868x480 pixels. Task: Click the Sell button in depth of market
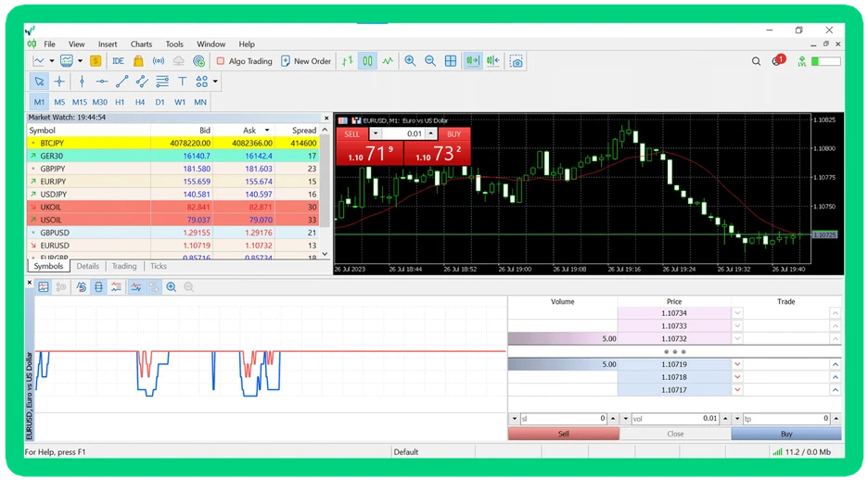coord(564,434)
